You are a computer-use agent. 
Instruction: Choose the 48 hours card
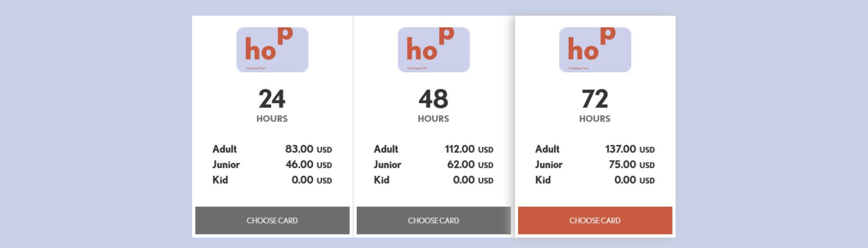[434, 220]
